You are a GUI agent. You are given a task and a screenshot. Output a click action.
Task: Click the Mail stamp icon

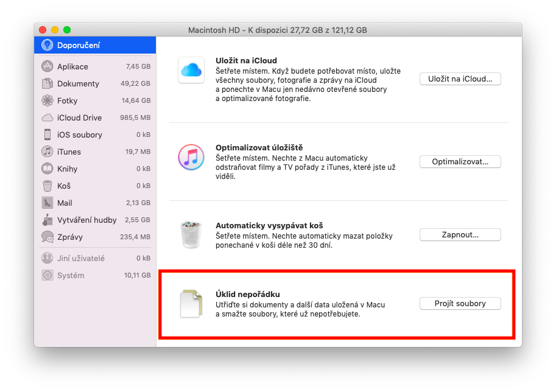pos(47,203)
